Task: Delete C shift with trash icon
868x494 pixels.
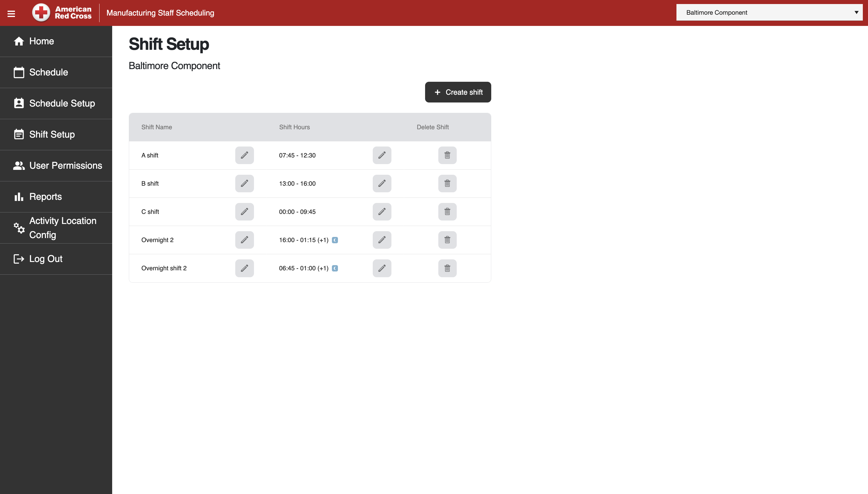Action: click(x=448, y=212)
